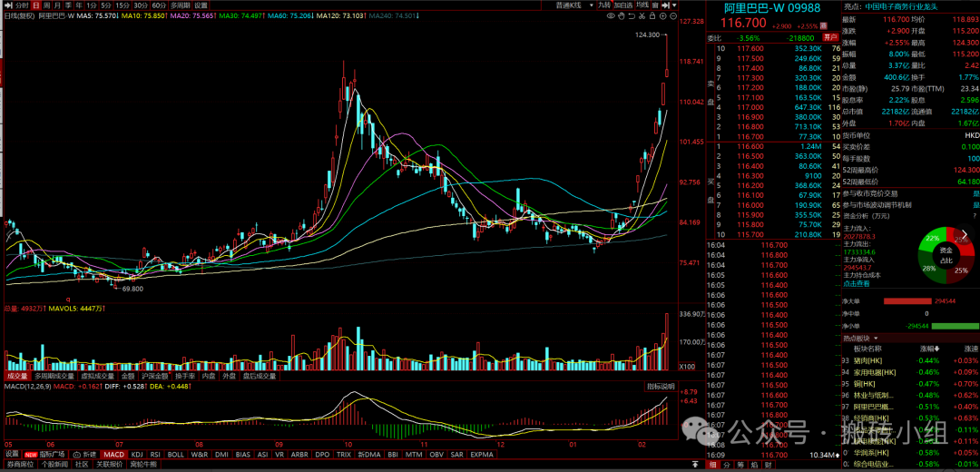Select the 周 weekly period tab
The height and width of the screenshot is (472, 980).
click(x=45, y=5)
